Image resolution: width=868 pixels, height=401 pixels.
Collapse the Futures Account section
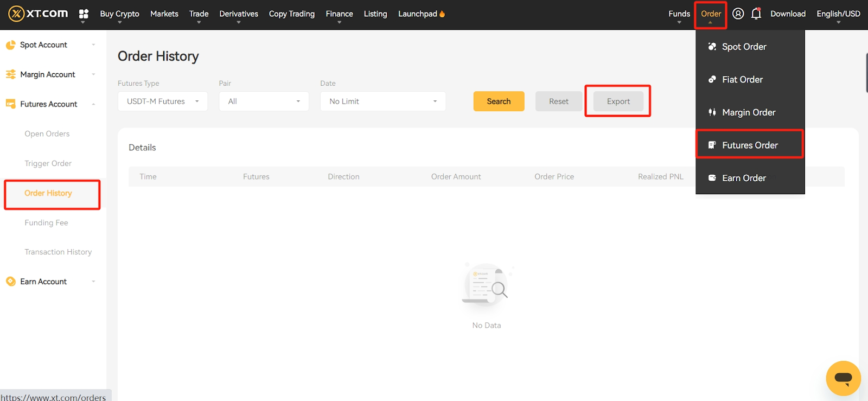pyautogui.click(x=93, y=104)
